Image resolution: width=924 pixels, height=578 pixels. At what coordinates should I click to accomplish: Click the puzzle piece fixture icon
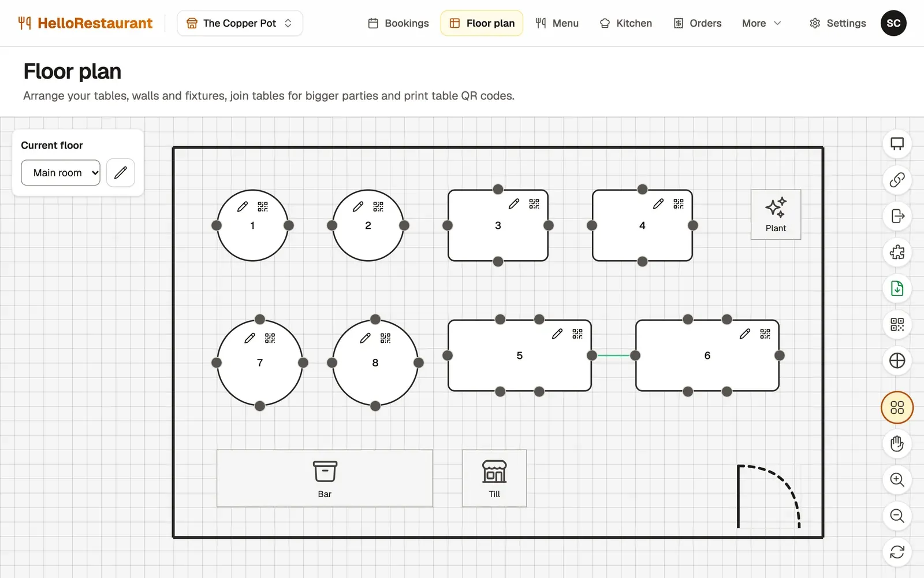[897, 252]
